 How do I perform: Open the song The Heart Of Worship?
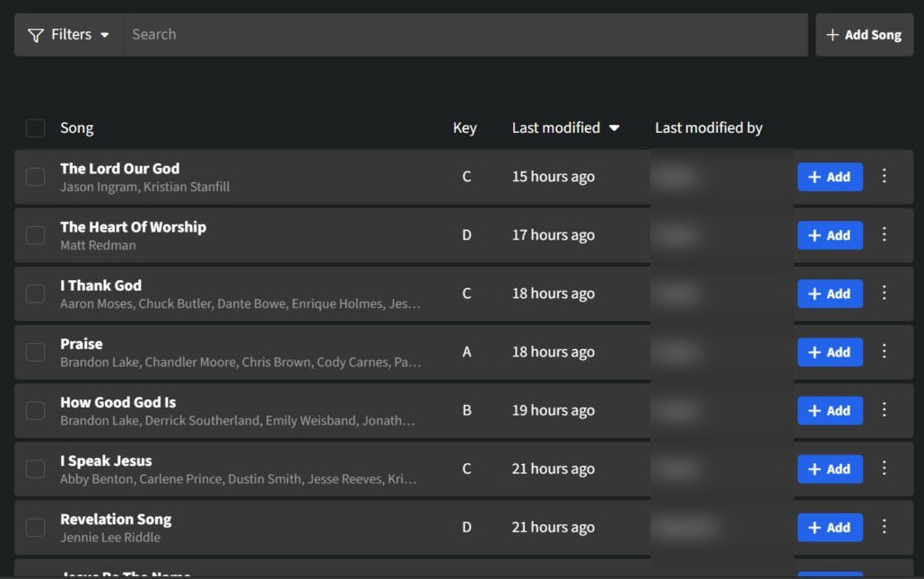point(133,227)
